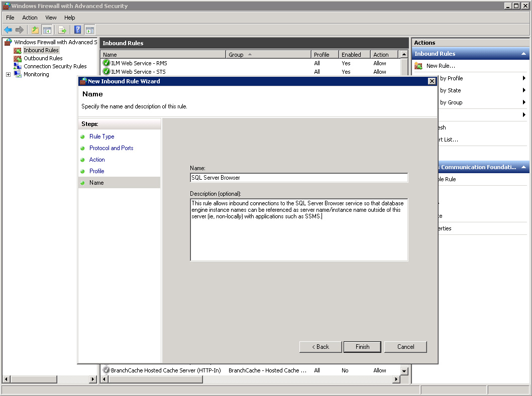
Task: Open the Filter by Profile submenu arrow
Action: click(x=524, y=78)
